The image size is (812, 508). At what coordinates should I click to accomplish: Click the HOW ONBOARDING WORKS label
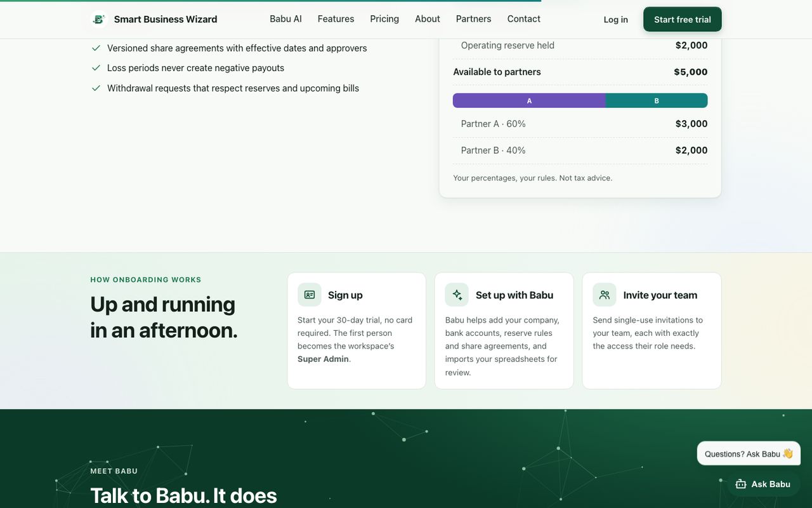(x=146, y=279)
